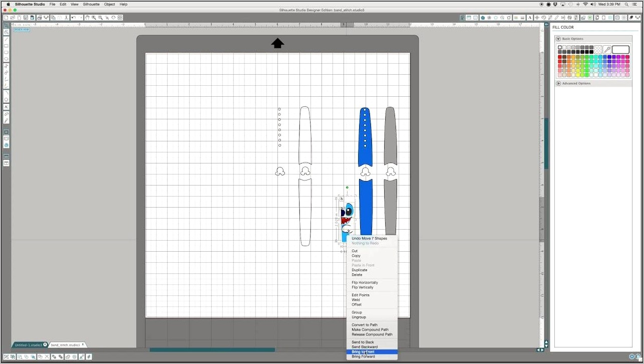The height and width of the screenshot is (364, 644).
Task: Click the horizontal canvas scrollbar thumb
Action: click(x=212, y=350)
